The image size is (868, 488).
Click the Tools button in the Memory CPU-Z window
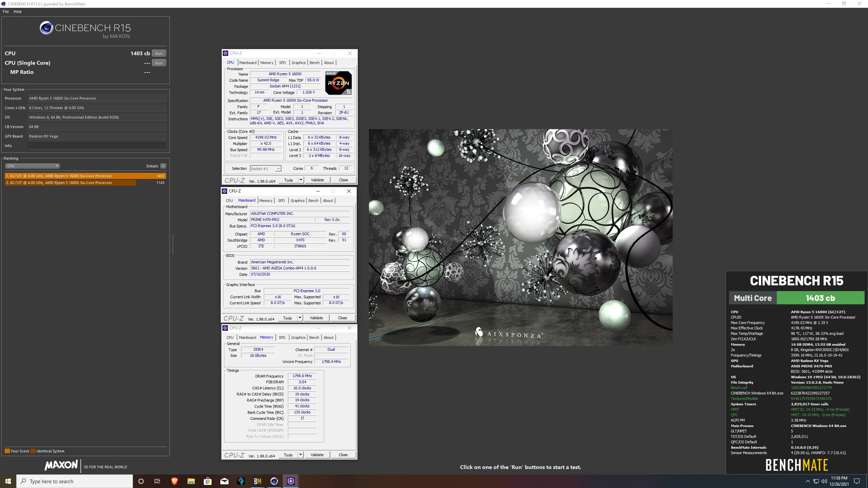[x=288, y=455]
